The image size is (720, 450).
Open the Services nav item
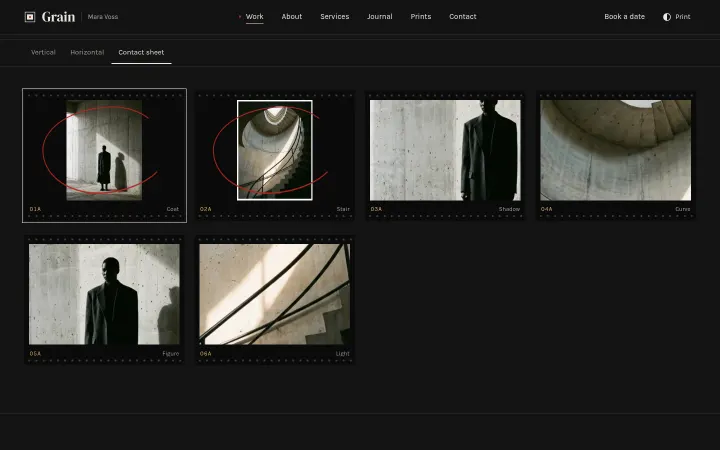(x=335, y=17)
